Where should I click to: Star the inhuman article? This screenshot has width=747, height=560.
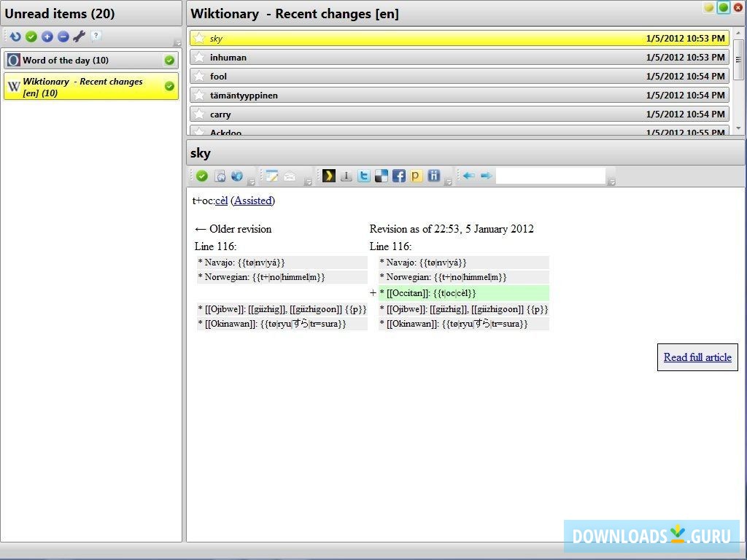[x=199, y=57]
